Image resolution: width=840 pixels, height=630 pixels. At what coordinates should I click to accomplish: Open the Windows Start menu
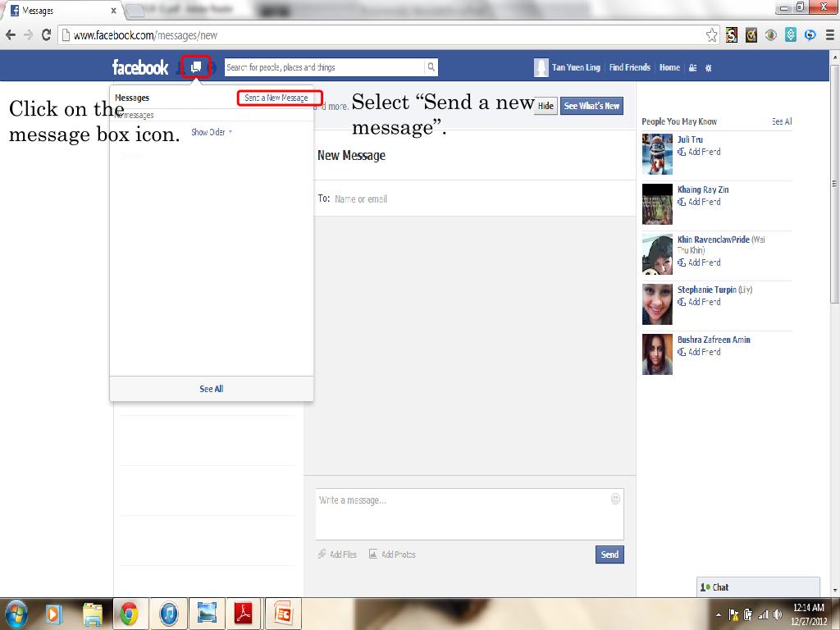pyautogui.click(x=16, y=614)
